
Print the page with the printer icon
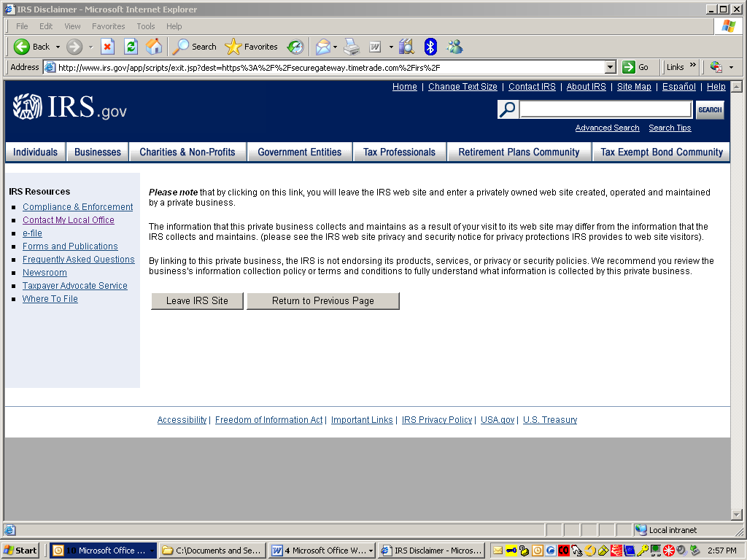point(352,47)
